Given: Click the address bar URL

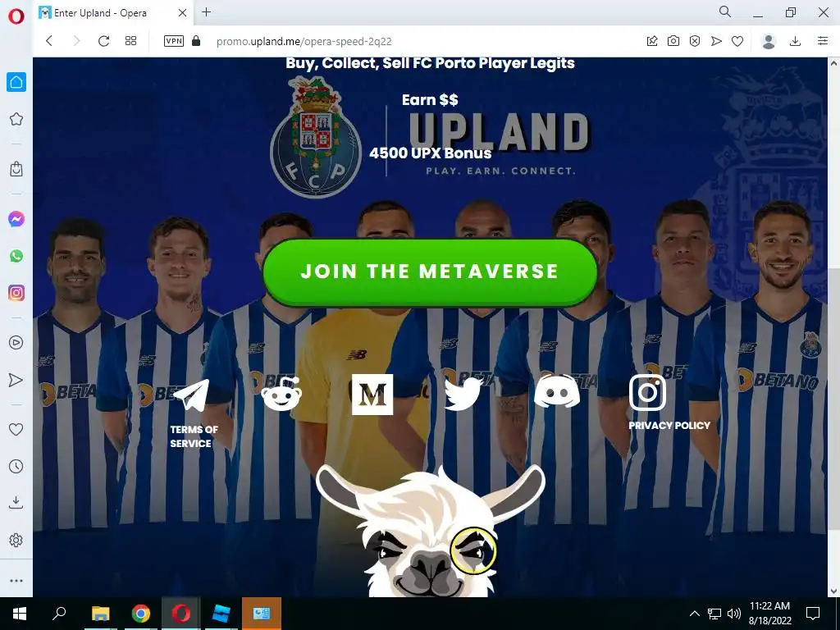Looking at the screenshot, I should (x=304, y=41).
